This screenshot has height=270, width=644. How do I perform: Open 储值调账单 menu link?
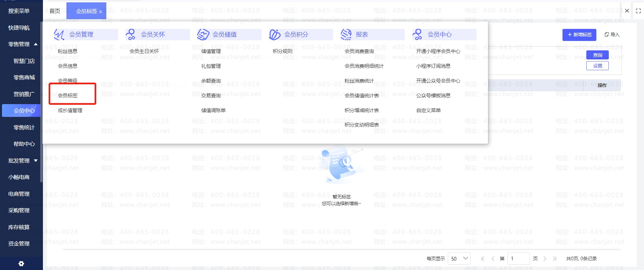[x=213, y=110]
